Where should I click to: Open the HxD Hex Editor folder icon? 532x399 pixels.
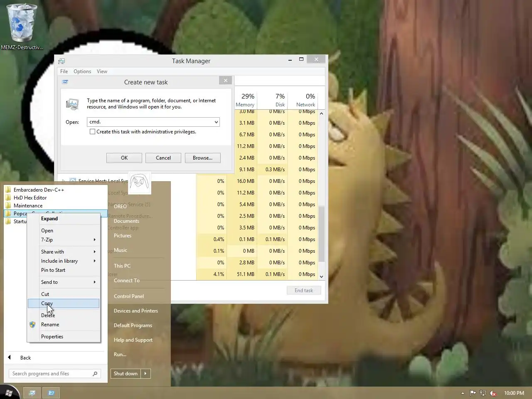8,197
